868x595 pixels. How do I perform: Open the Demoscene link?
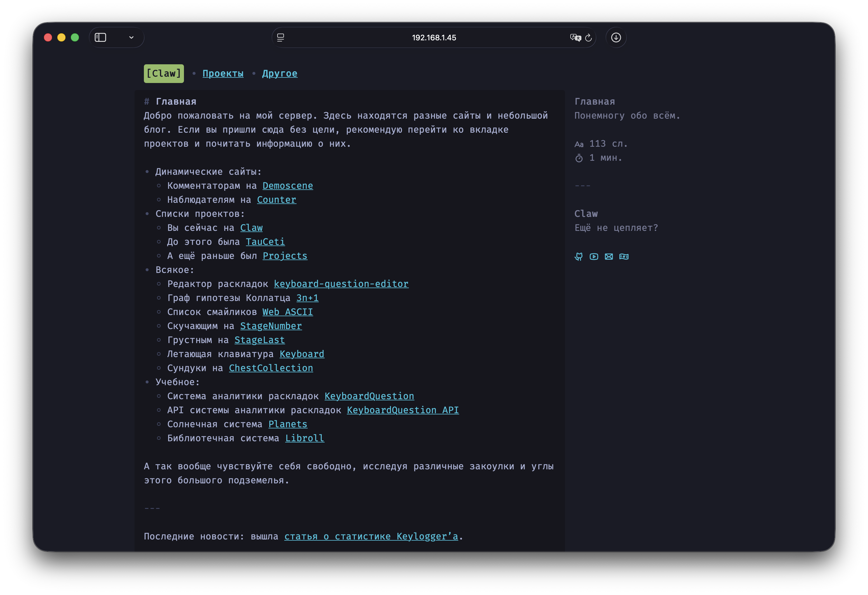click(x=287, y=186)
